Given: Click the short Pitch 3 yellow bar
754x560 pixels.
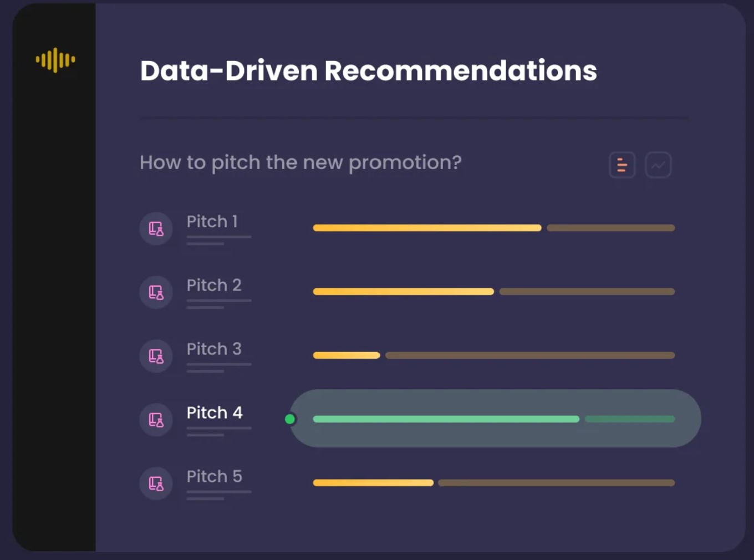Looking at the screenshot, I should click(x=347, y=355).
